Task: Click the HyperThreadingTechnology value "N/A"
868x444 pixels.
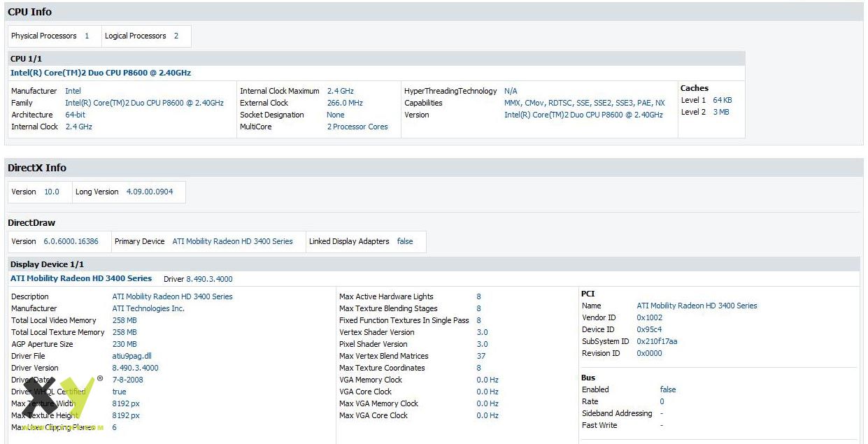Action: click(x=511, y=91)
